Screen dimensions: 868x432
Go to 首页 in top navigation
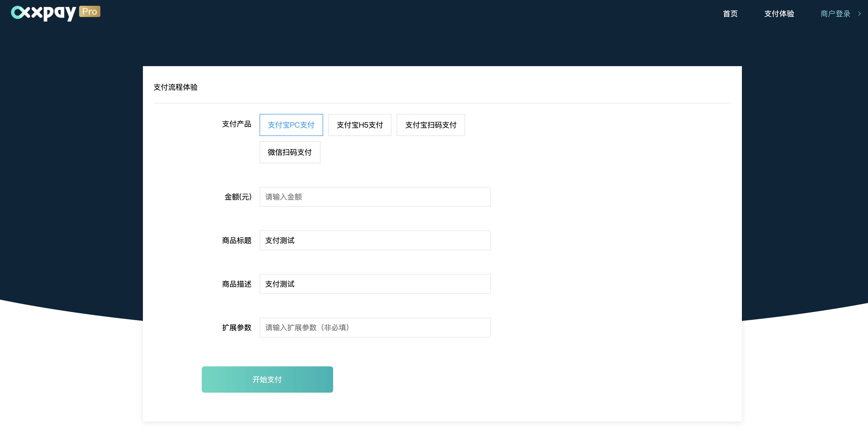point(730,14)
